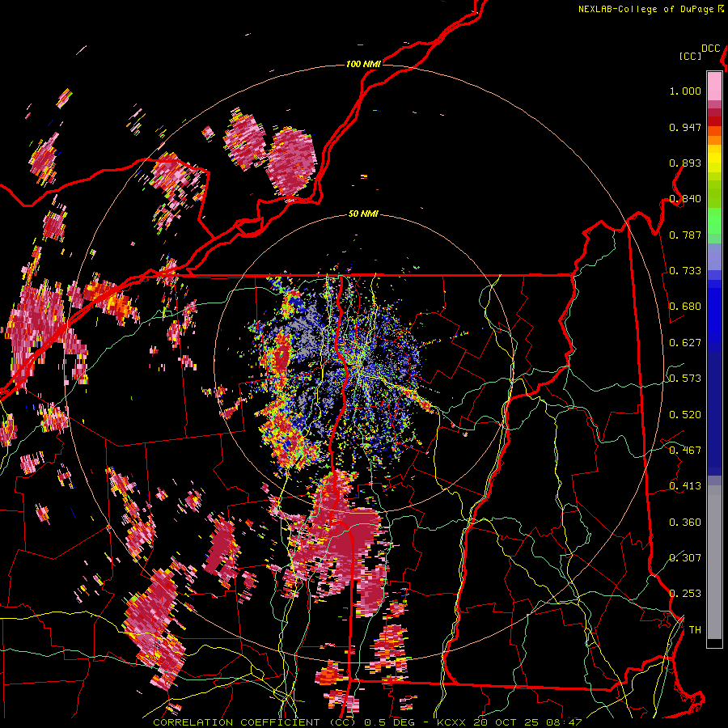Click the 1.000 legend value
This screenshot has height=728, width=728.
(x=685, y=91)
